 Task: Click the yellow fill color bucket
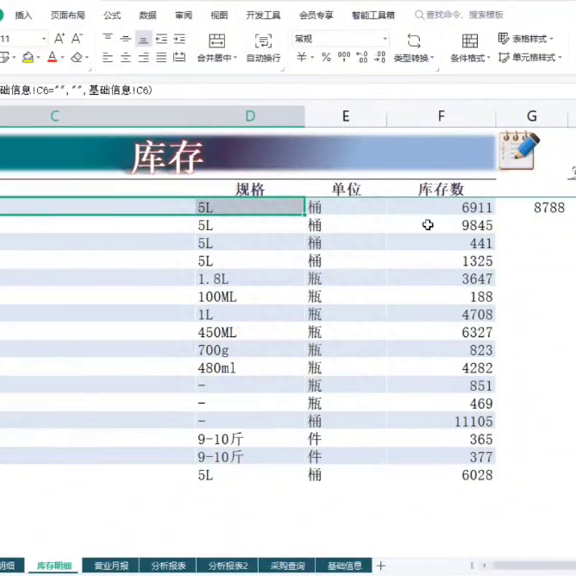click(x=28, y=57)
